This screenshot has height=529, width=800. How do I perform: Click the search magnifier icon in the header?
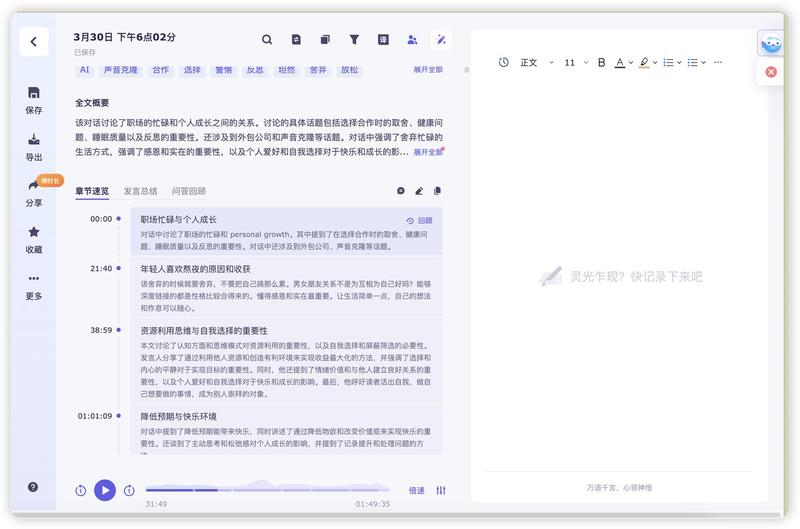(267, 40)
